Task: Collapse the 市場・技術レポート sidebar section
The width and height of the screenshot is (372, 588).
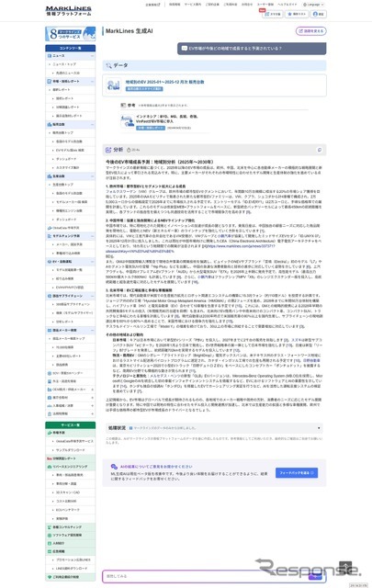Action: point(92,82)
